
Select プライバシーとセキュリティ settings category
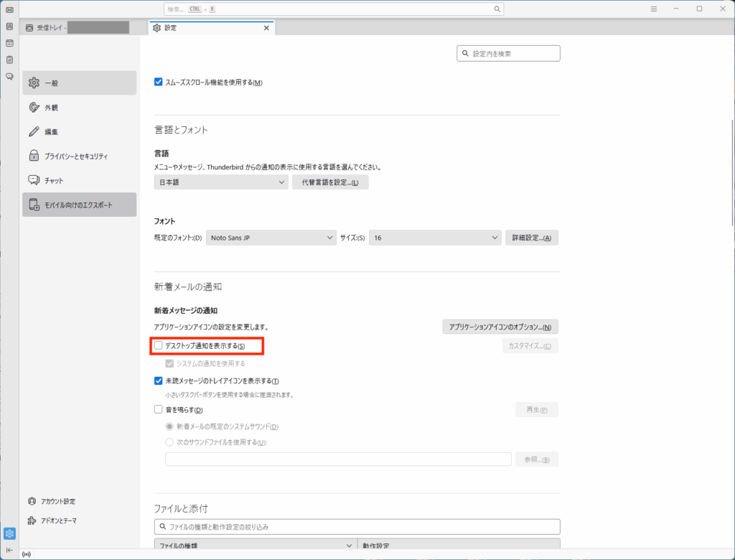pos(79,156)
